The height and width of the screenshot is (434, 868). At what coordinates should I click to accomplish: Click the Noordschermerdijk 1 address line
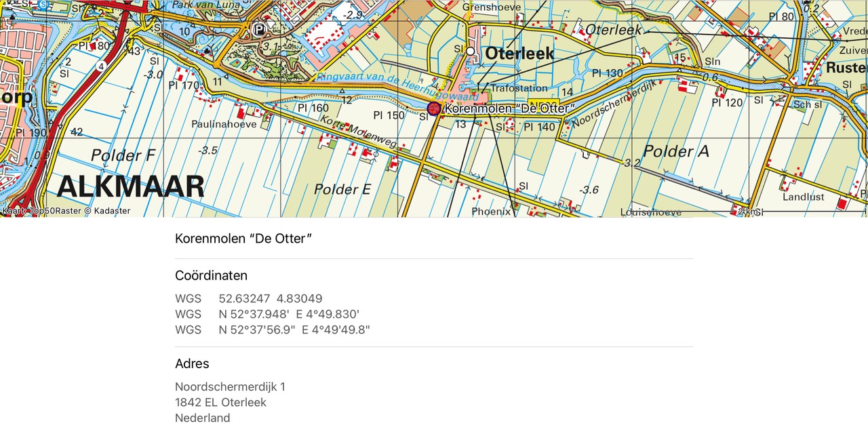(230, 387)
